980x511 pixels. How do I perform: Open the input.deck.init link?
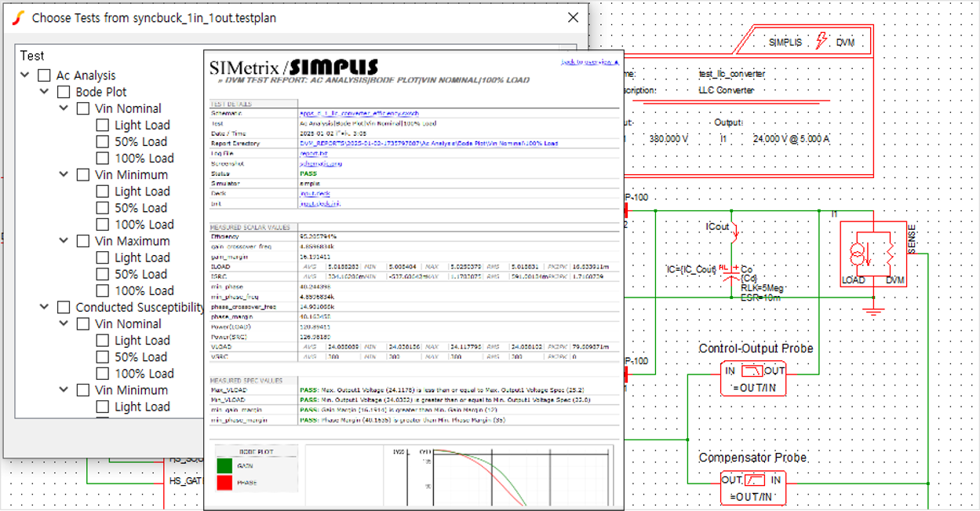(x=321, y=203)
